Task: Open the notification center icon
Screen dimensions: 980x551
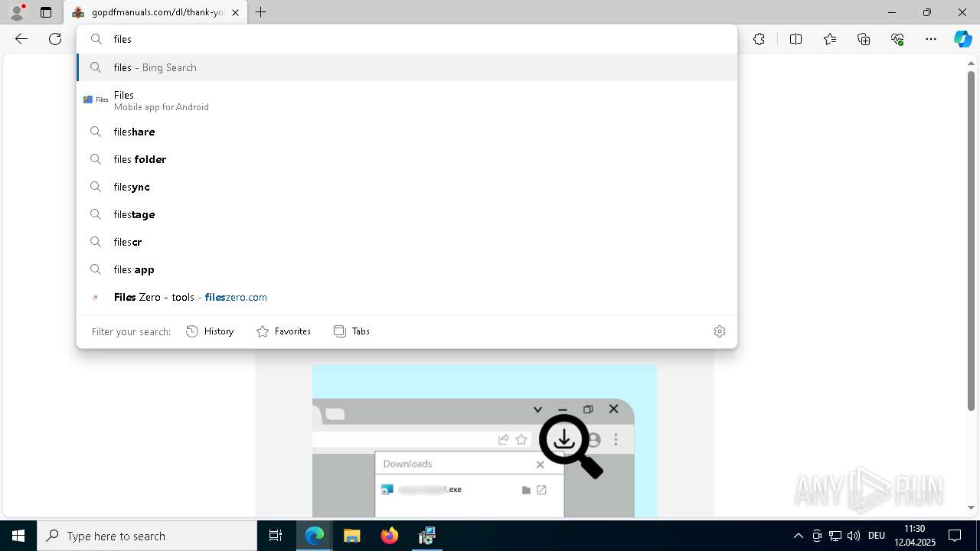Action: (x=955, y=536)
